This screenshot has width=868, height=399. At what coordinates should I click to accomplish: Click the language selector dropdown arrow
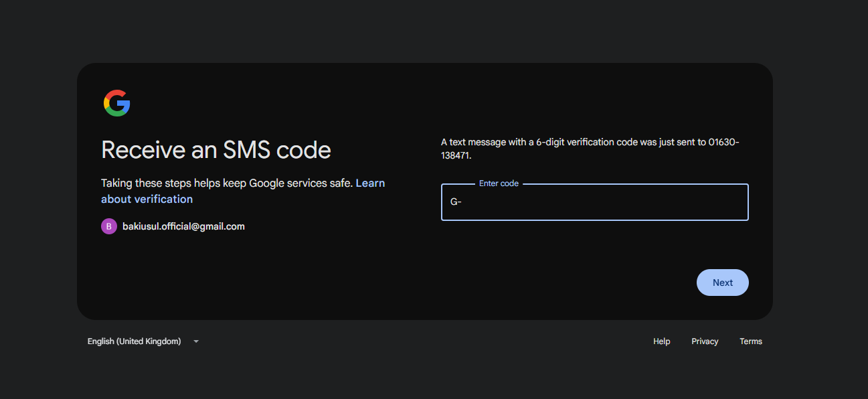(196, 341)
